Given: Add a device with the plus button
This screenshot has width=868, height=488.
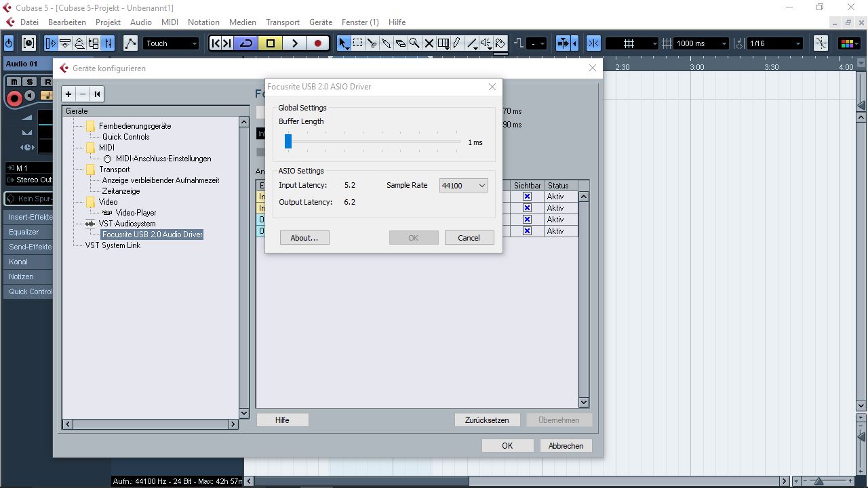Looking at the screenshot, I should pyautogui.click(x=68, y=94).
